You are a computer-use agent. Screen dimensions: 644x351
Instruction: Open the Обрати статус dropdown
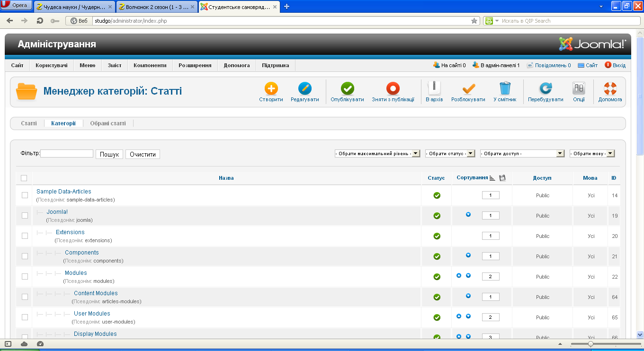pos(450,153)
